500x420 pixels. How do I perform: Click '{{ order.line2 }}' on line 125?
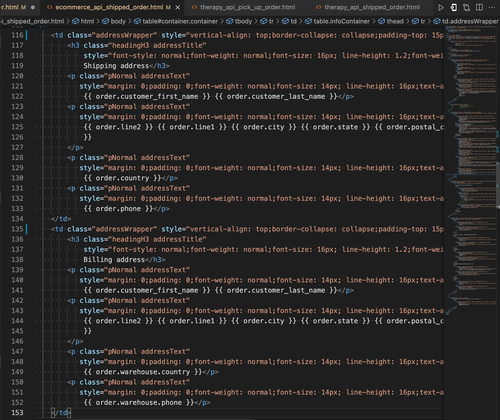click(x=118, y=127)
